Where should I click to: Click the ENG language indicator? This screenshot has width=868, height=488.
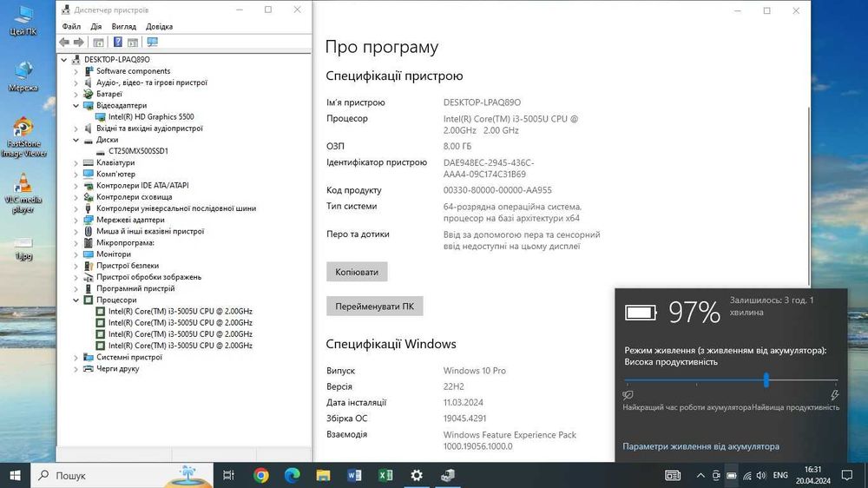[780, 475]
